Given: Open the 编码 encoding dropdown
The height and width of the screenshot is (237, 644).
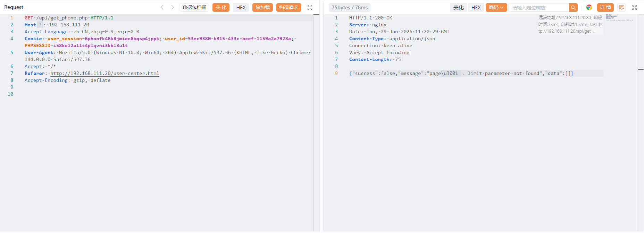Looking at the screenshot, I should 496,7.
